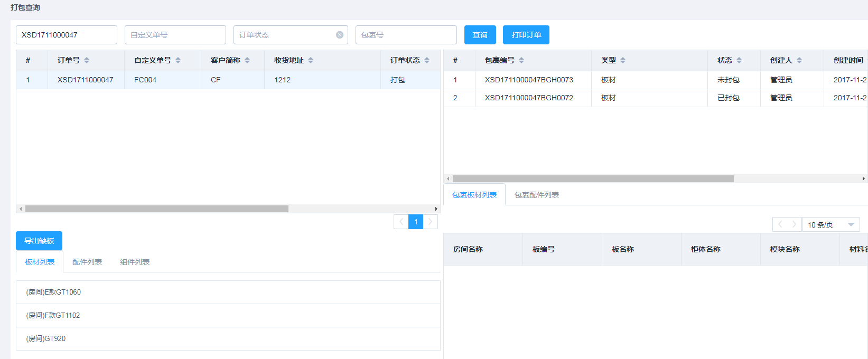This screenshot has width=868, height=359.
Task: Click the 查询 button
Action: coord(480,35)
